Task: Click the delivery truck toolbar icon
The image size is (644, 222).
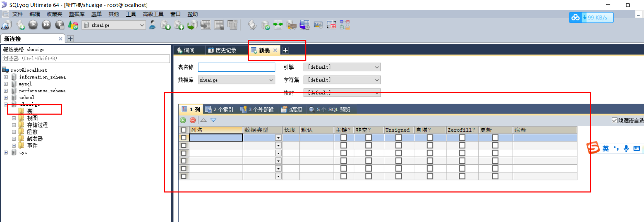Action: coord(291,25)
